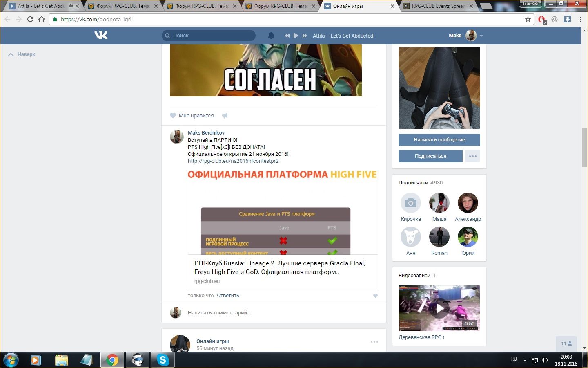The image size is (588, 368).
Task: Open the community avatar photo
Action: (x=439, y=88)
